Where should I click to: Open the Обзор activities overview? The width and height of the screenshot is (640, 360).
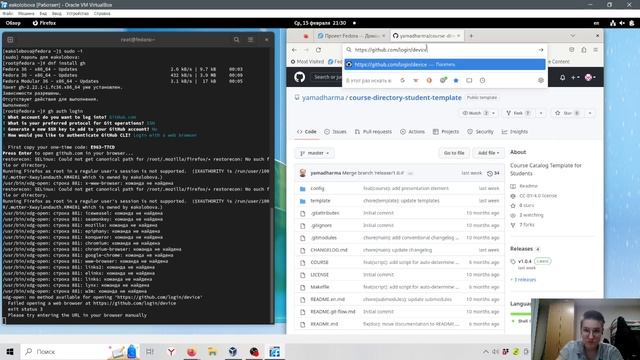coord(13,23)
